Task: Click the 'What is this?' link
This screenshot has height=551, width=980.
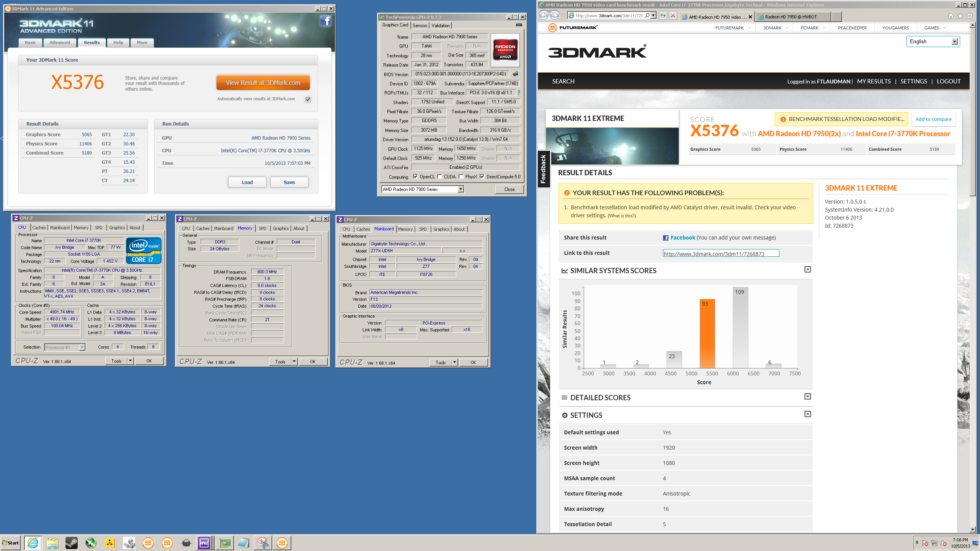Action: click(x=622, y=216)
